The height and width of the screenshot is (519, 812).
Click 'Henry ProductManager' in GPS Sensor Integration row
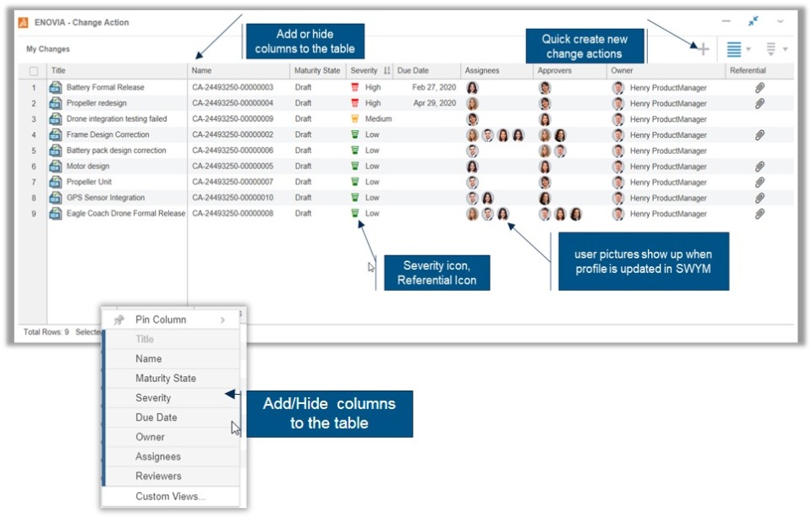click(668, 198)
